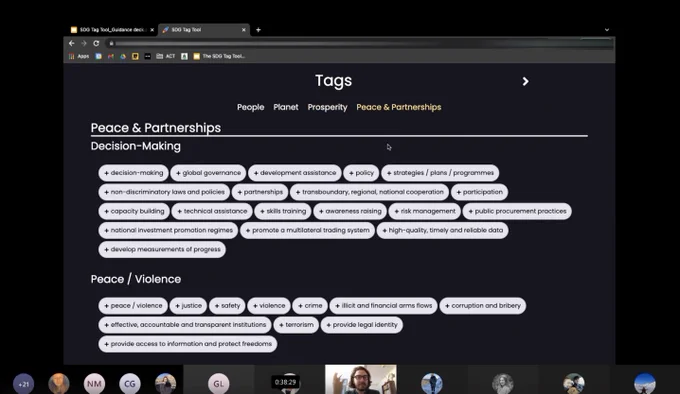The image size is (680, 394).
Task: Add the technical assistance tag
Action: coord(212,211)
